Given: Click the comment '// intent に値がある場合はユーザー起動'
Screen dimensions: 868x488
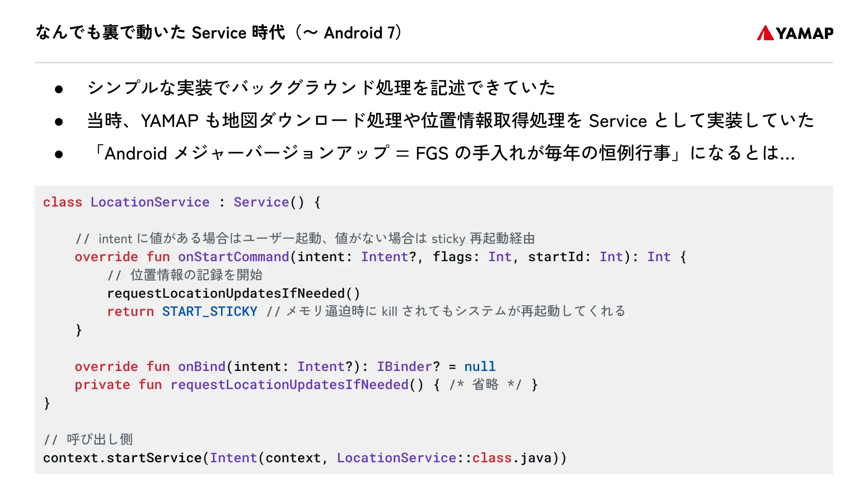Looking at the screenshot, I should 305,238.
